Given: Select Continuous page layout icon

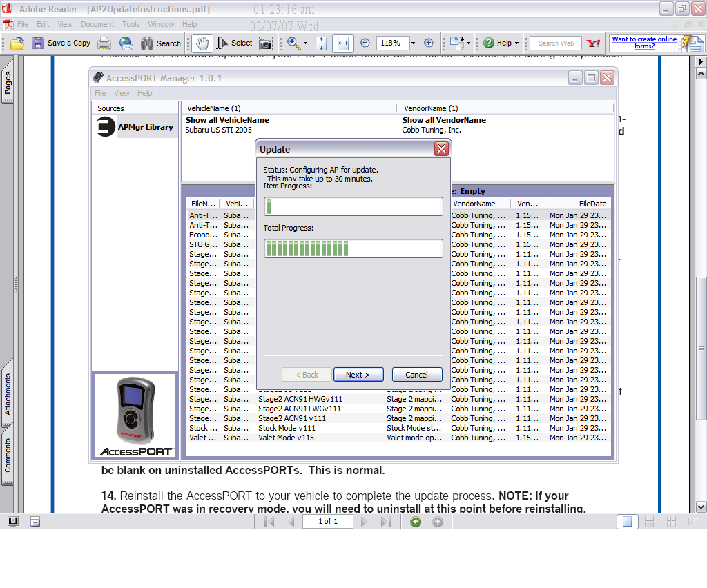Looking at the screenshot, I should 649,522.
